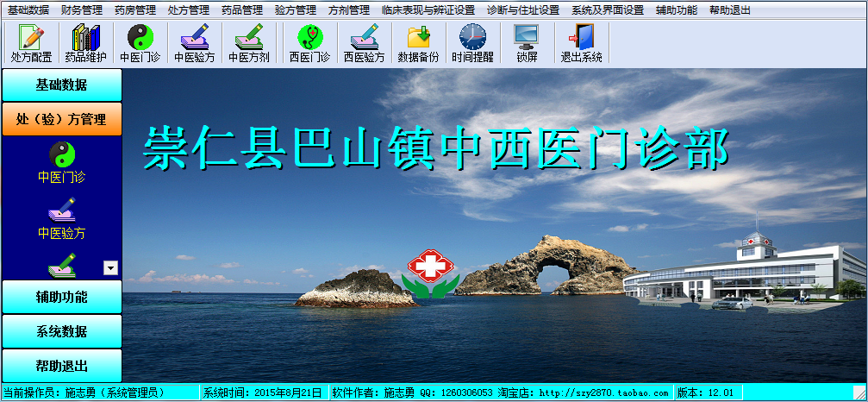Click the red cross hospital emblem
Screen dimensions: 868x402
coord(430,273)
